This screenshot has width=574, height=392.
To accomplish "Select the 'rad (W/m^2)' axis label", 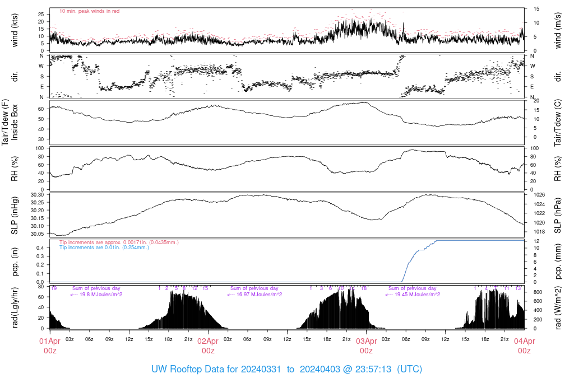I will (x=558, y=308).
